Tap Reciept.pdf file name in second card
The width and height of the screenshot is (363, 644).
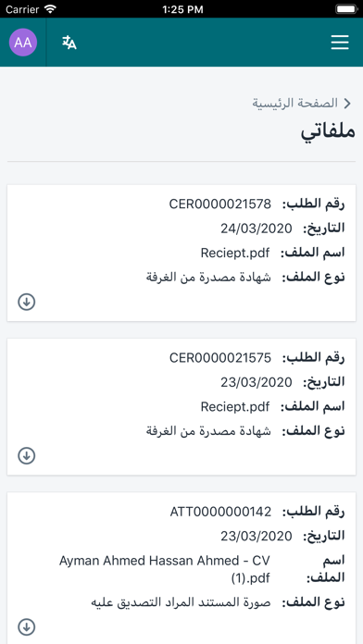tap(235, 407)
